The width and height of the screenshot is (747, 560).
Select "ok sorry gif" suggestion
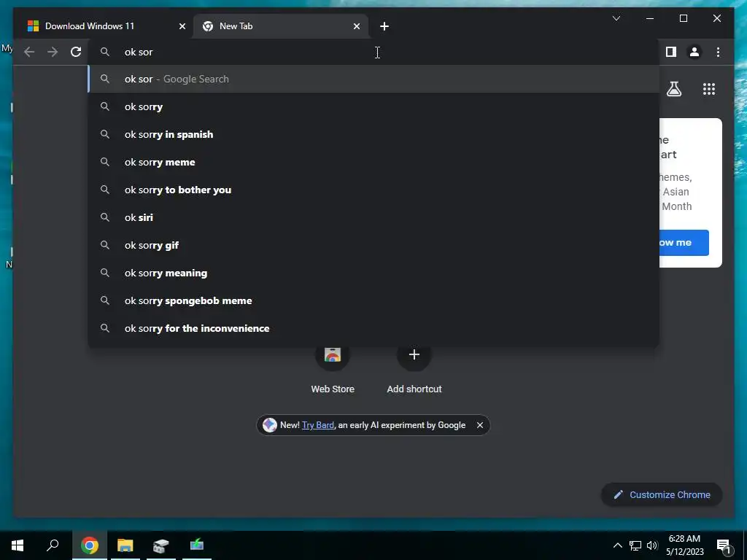(373, 245)
